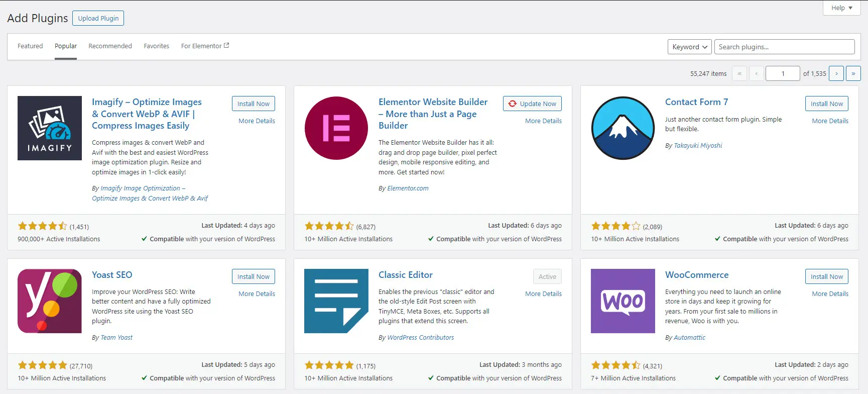The image size is (868, 394).
Task: Open Elementor Website Builder title link
Action: [433, 114]
